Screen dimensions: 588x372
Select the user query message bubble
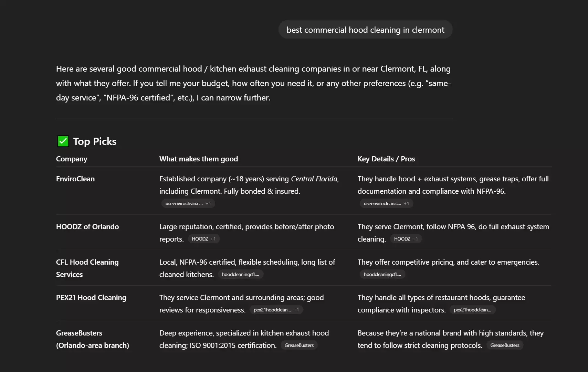365,30
